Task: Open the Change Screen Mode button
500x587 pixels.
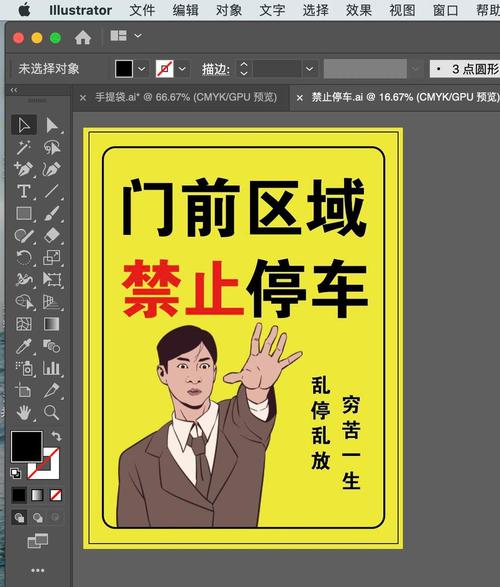Action: tap(38, 541)
